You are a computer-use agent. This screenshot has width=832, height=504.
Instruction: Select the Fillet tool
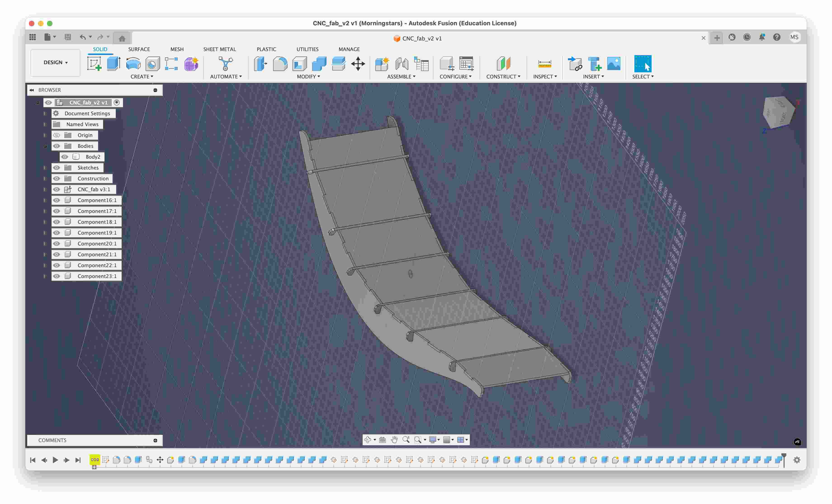click(280, 64)
